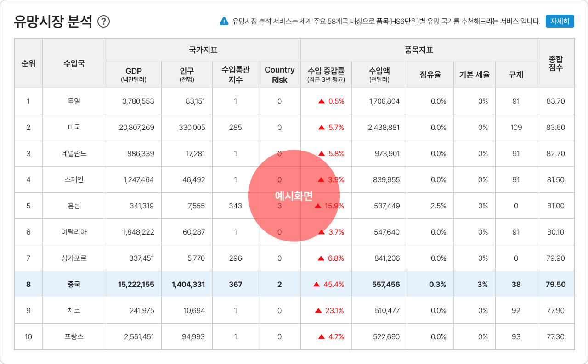Click the red up-triangle in the 체코 row

(x=318, y=310)
